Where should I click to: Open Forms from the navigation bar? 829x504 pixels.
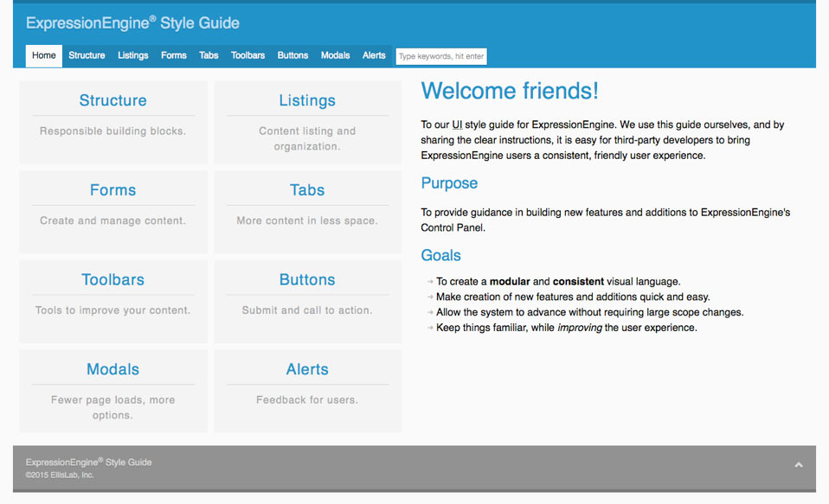[173, 55]
